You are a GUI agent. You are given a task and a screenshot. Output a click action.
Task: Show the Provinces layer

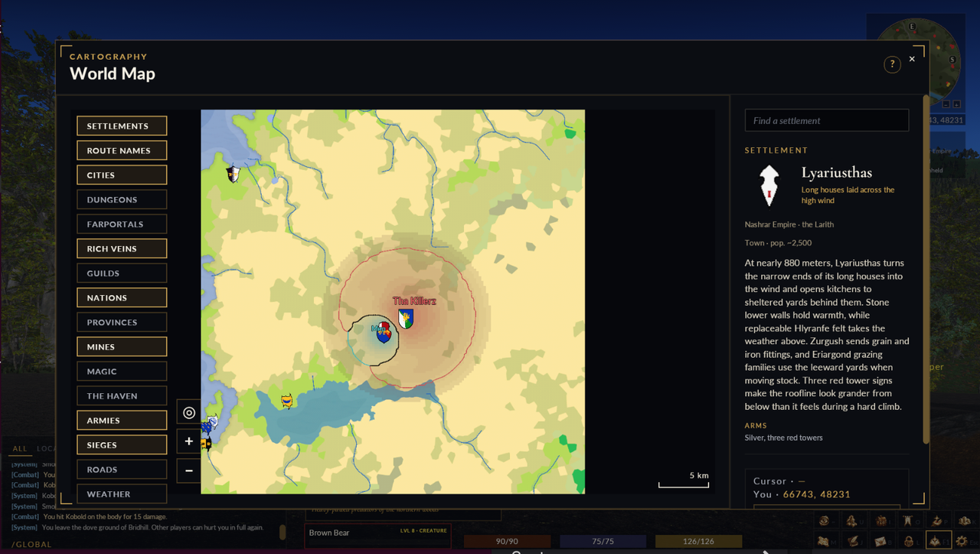point(122,322)
